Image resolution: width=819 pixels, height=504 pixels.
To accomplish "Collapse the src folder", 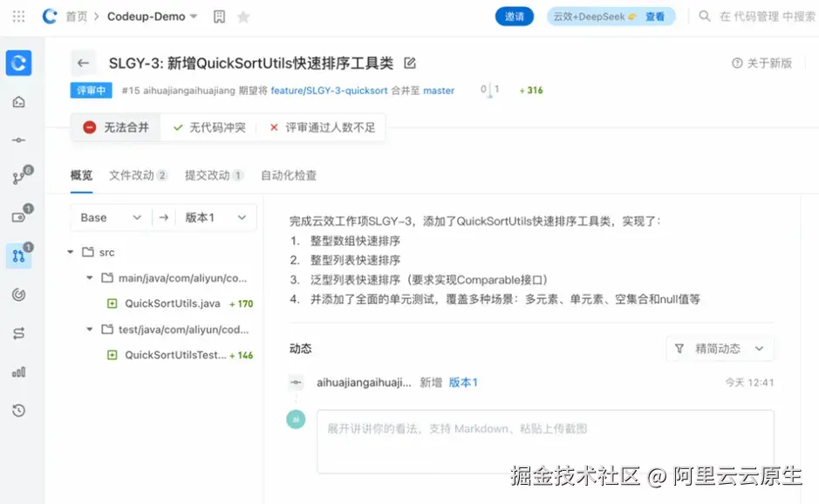I will 71,252.
